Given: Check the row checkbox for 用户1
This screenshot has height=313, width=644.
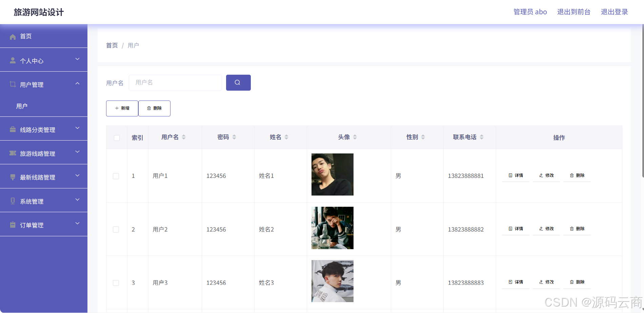Looking at the screenshot, I should pyautogui.click(x=116, y=176).
